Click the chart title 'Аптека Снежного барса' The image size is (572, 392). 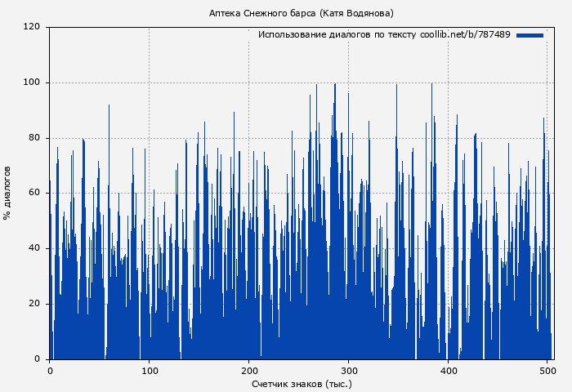pos(301,13)
